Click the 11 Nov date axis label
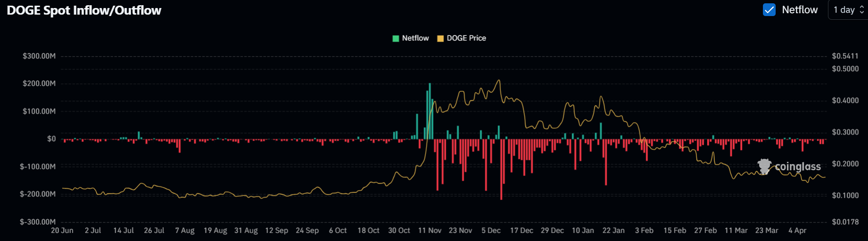 (x=430, y=231)
